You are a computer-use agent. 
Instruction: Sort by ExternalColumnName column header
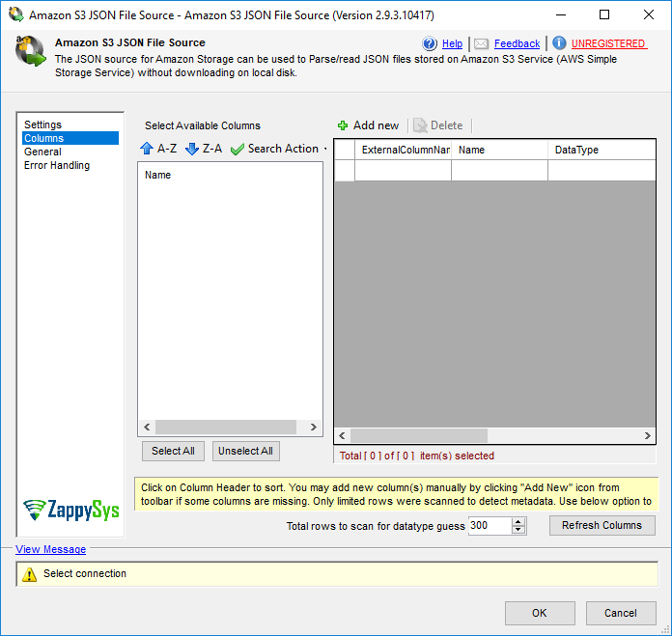point(403,150)
